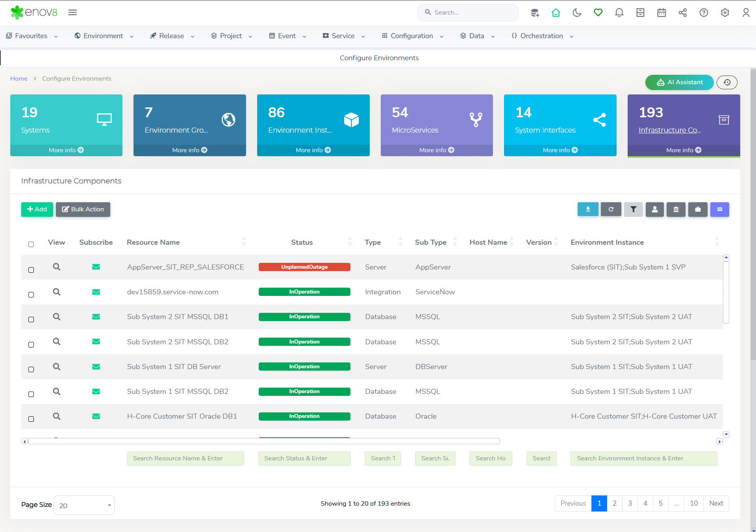Subscribe to Sub System 1 SIT DB Server
756x532 pixels.
point(96,367)
